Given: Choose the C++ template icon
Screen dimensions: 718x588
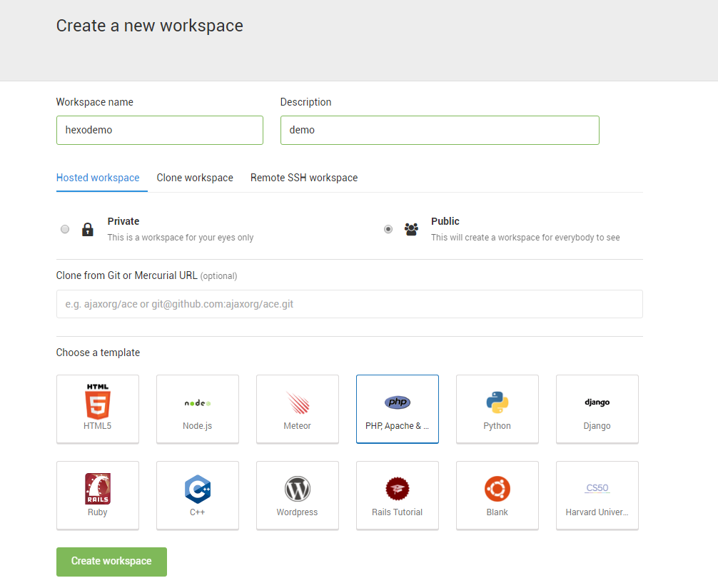Looking at the screenshot, I should click(x=198, y=489).
